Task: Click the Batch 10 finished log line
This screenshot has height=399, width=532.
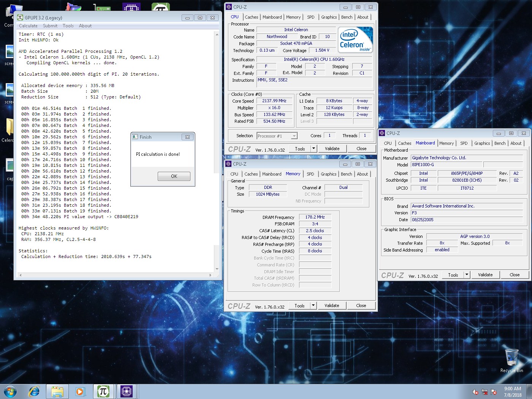Action: tap(66, 160)
